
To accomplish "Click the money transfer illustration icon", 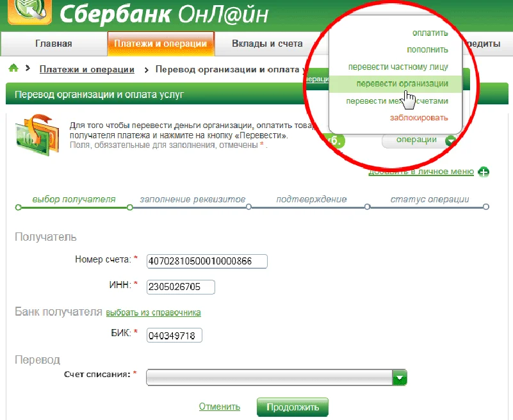I will [37, 134].
